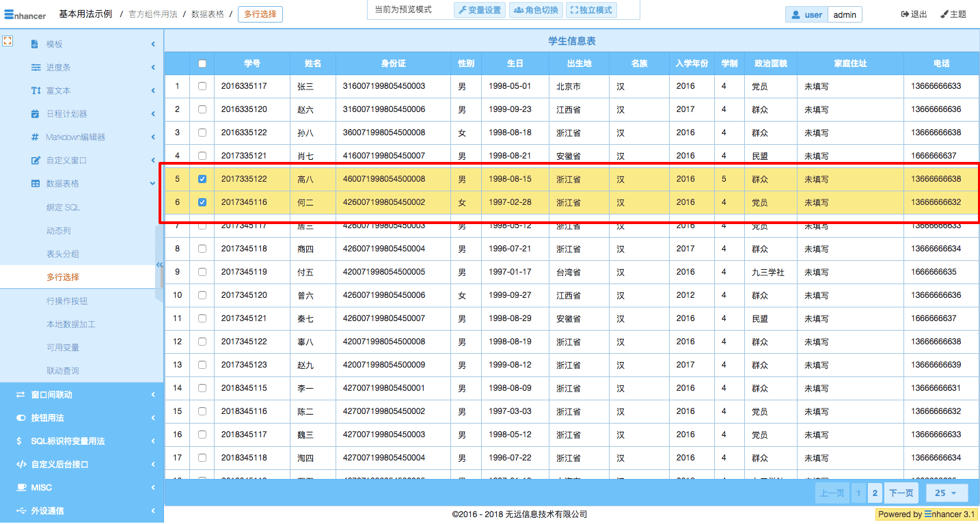Image resolution: width=980 pixels, height=524 pixels.
Task: Check the checkbox for row 1 张三
Action: [202, 86]
